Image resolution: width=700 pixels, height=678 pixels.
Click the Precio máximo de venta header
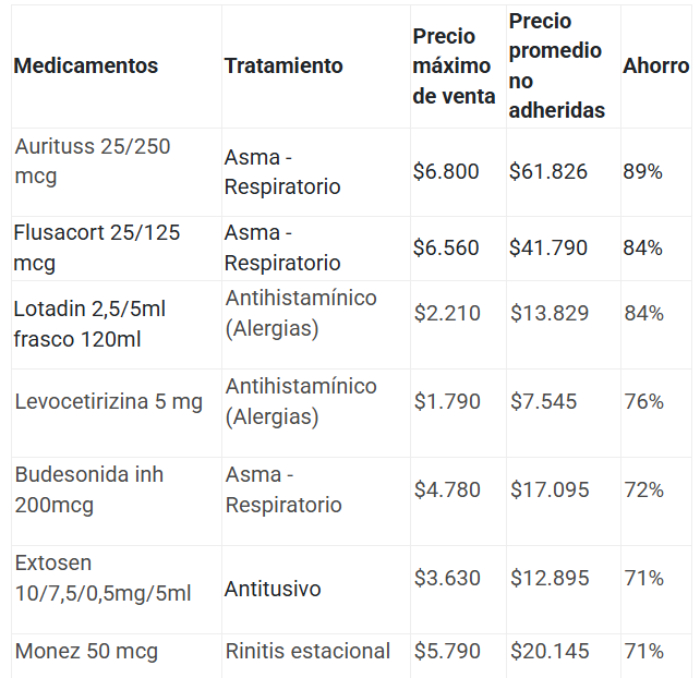[454, 66]
